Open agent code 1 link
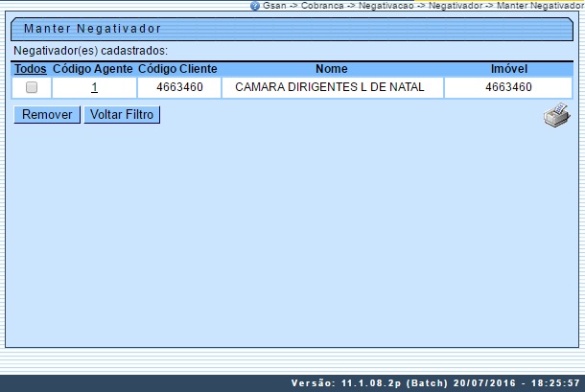The width and height of the screenshot is (585, 392). click(x=94, y=87)
